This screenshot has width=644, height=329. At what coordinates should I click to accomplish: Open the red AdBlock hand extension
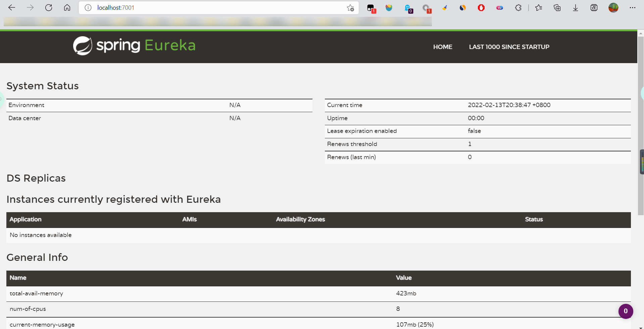click(481, 8)
